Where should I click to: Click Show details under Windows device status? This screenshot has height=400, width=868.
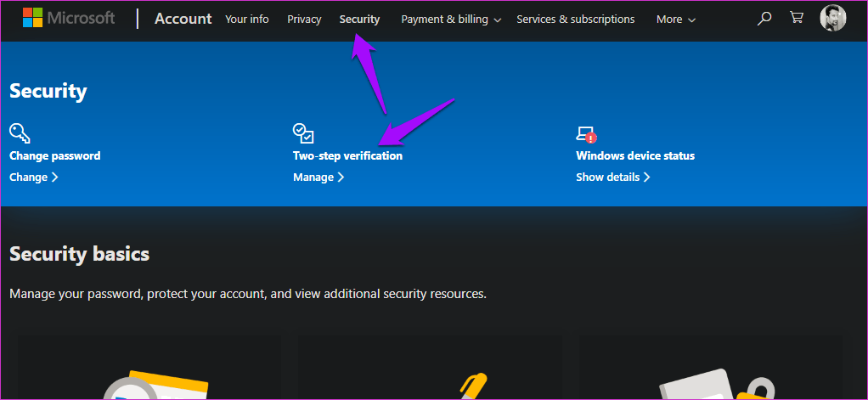click(x=613, y=177)
